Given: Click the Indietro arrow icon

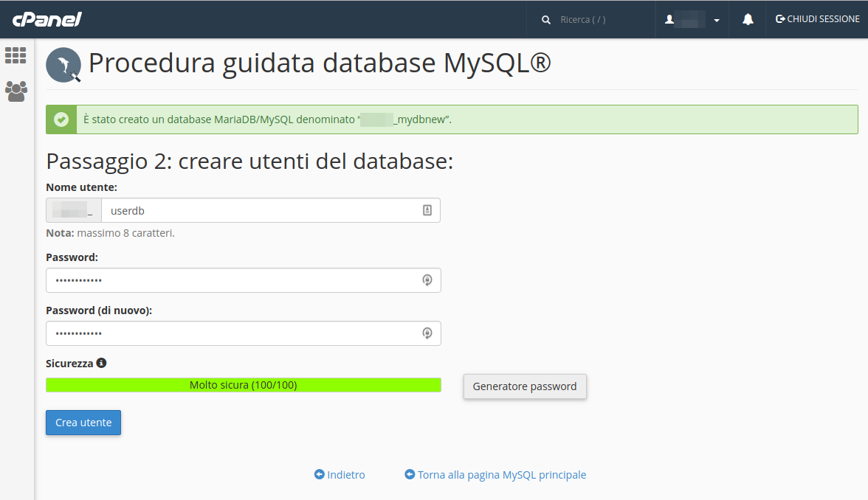Looking at the screenshot, I should [x=320, y=474].
